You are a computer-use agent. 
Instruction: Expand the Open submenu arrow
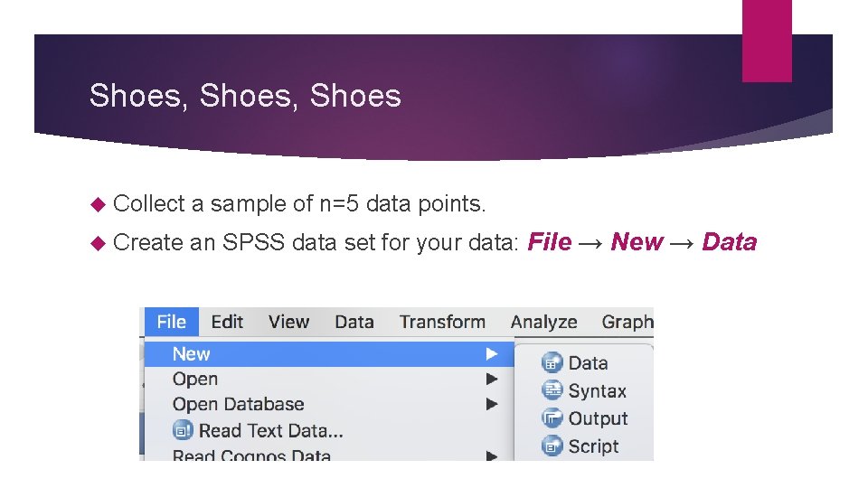(492, 379)
